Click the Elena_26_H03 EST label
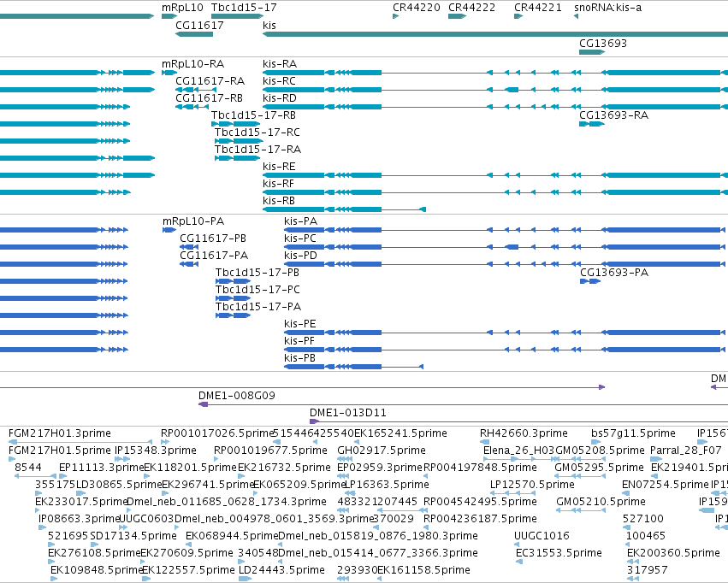This screenshot has width=728, height=583. click(x=518, y=450)
